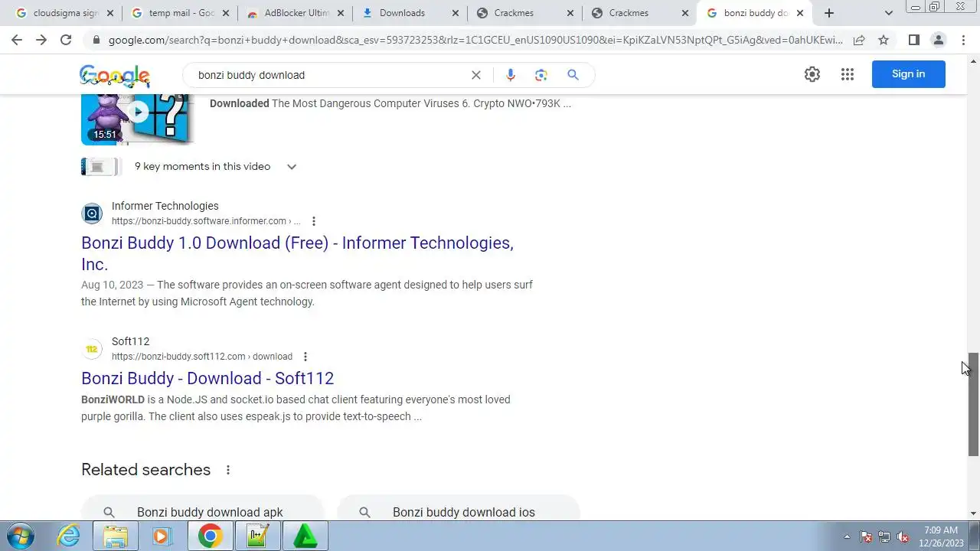Open Bonzi Buddy 1.0 Download Informer link
The image size is (980, 551).
tap(297, 253)
